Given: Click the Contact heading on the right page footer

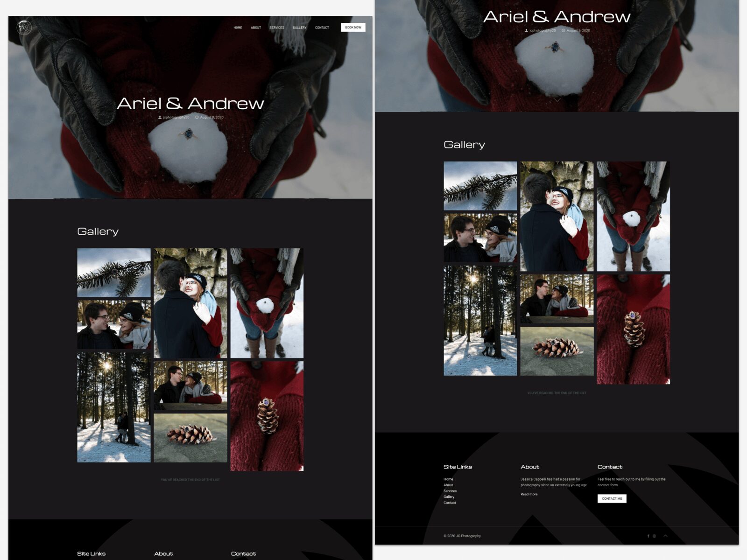Looking at the screenshot, I should click(610, 467).
